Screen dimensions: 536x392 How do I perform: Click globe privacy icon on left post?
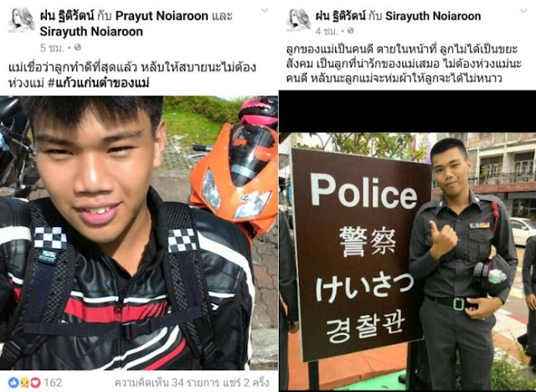(x=78, y=47)
